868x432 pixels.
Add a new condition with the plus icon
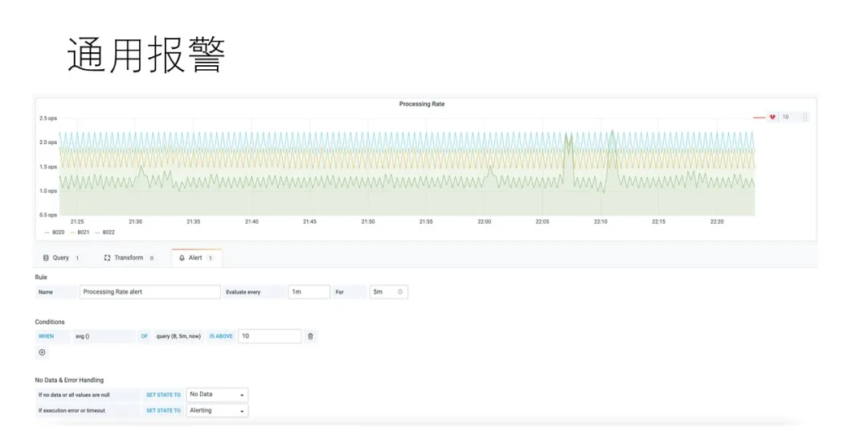tap(43, 352)
